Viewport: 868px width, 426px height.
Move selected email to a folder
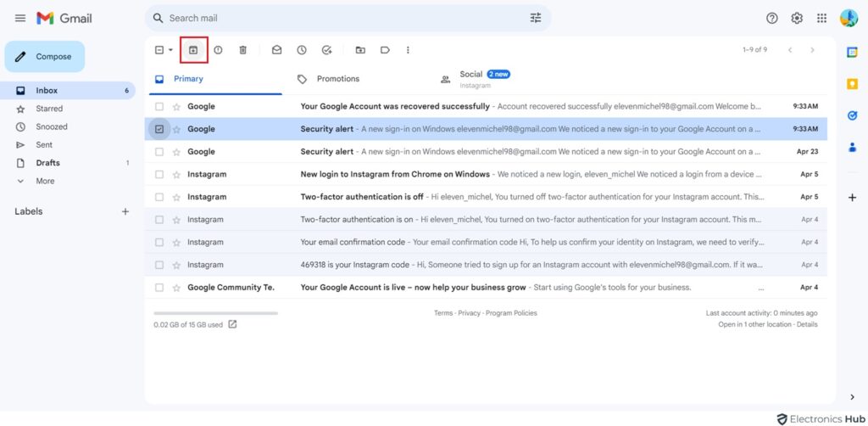(x=360, y=50)
